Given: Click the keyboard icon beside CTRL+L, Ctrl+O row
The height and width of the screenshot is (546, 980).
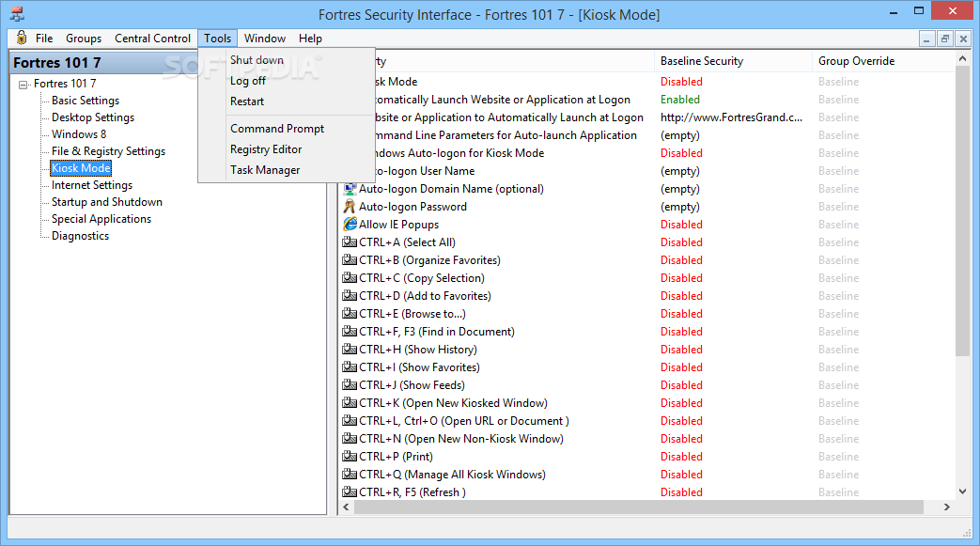Looking at the screenshot, I should pos(350,420).
